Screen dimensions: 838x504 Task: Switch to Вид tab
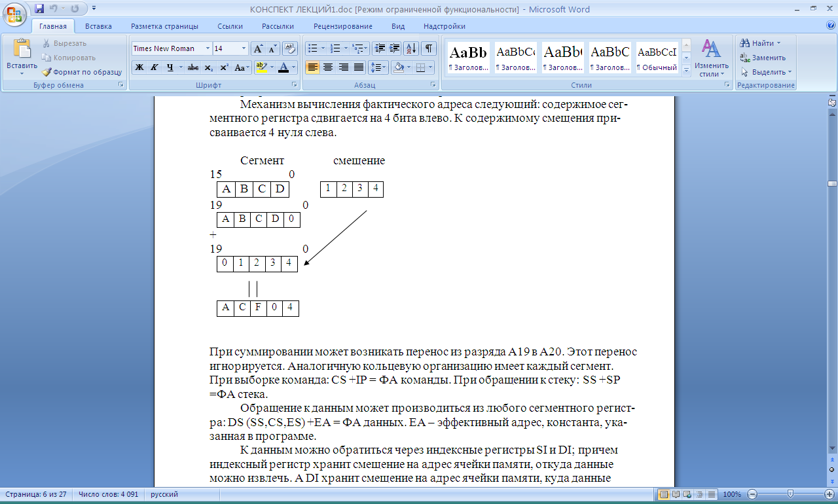click(398, 26)
